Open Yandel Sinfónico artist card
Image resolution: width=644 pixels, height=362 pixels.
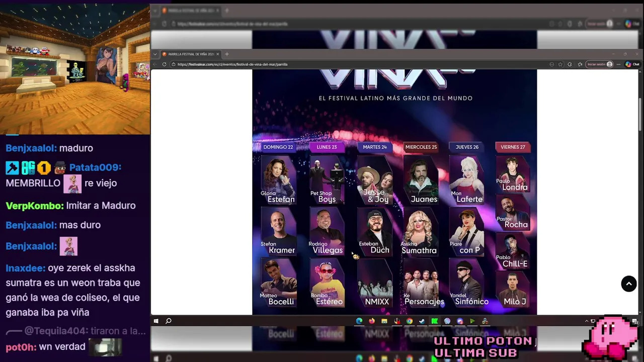(x=470, y=283)
